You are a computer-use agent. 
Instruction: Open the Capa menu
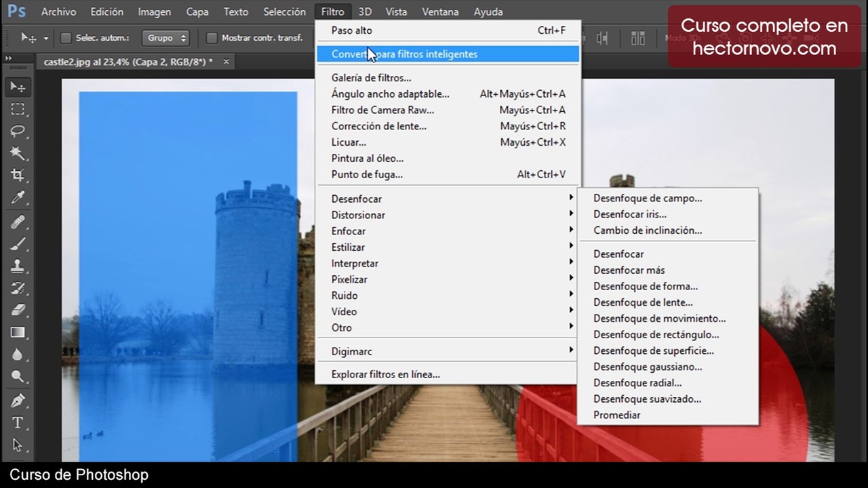(197, 12)
